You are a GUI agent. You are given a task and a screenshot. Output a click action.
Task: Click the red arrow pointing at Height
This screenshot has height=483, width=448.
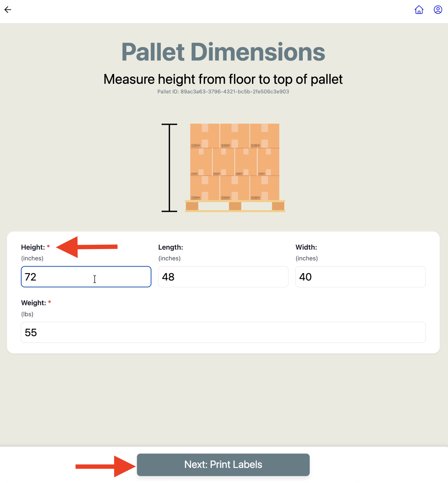(x=87, y=247)
